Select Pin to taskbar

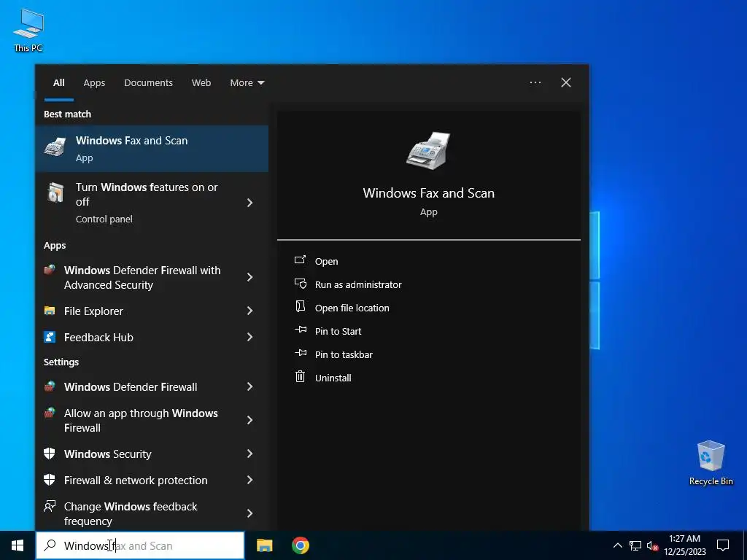[344, 355]
